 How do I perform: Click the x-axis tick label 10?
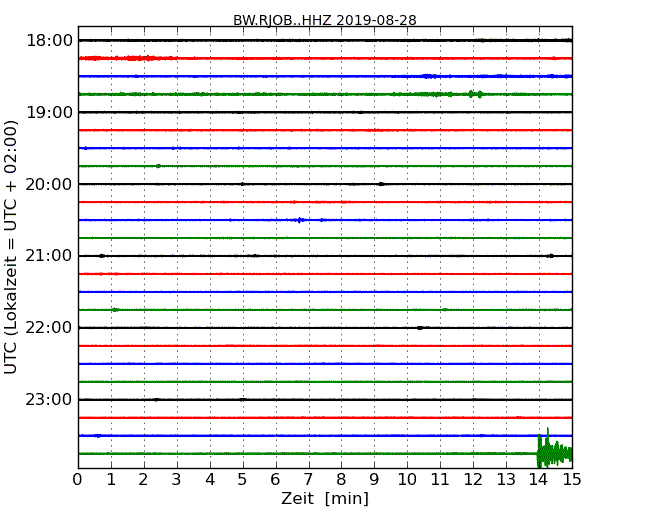pyautogui.click(x=407, y=480)
